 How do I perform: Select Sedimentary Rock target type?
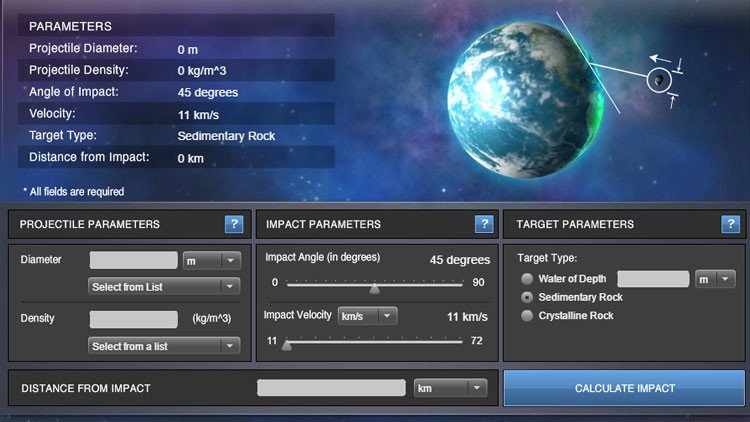pyautogui.click(x=527, y=297)
